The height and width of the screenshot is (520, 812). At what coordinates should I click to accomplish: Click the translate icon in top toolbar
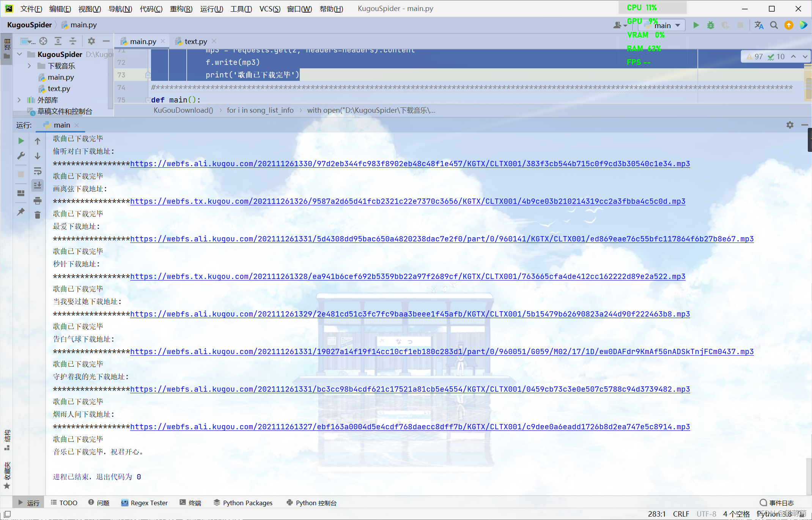click(x=758, y=25)
